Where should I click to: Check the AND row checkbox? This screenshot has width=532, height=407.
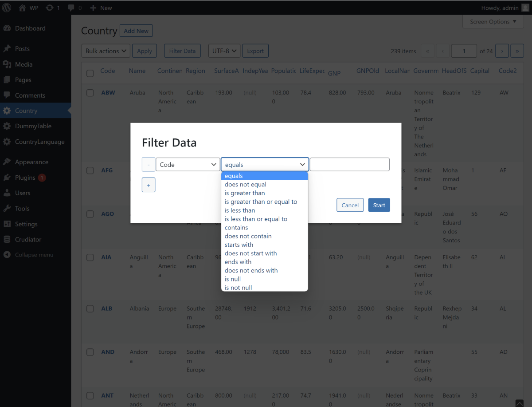[x=90, y=352]
